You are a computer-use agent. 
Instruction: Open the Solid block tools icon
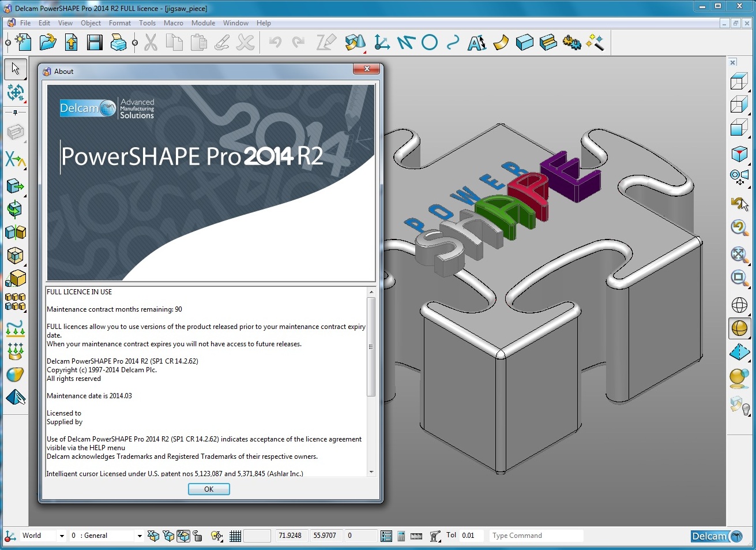click(x=524, y=43)
